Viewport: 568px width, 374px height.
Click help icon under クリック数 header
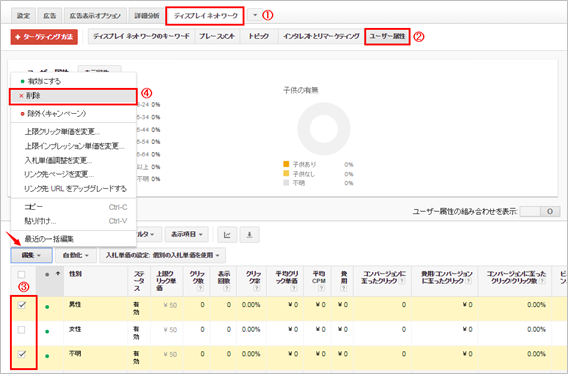pos(200,288)
